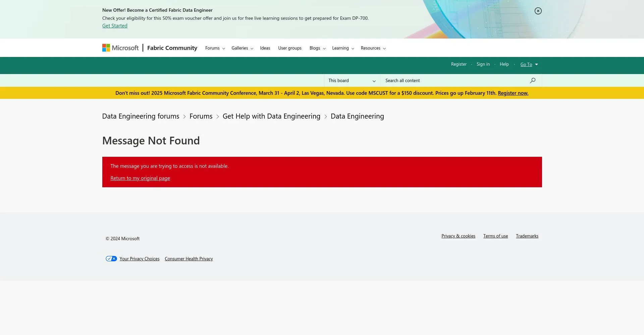This screenshot has width=644, height=335.
Task: Expand the Forums menu
Action: (215, 48)
